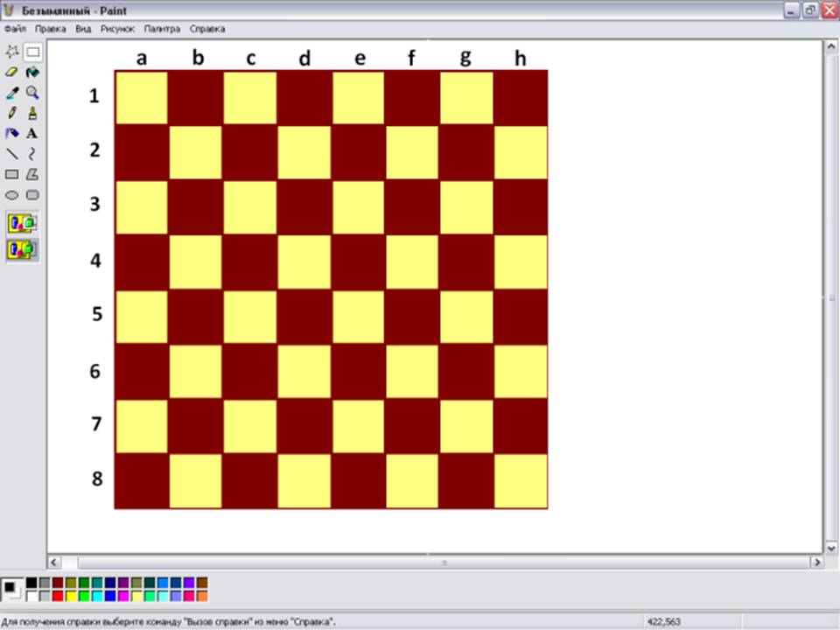Click the horizontal scrollbar right arrow
Image resolution: width=840 pixels, height=630 pixels.
(x=817, y=563)
